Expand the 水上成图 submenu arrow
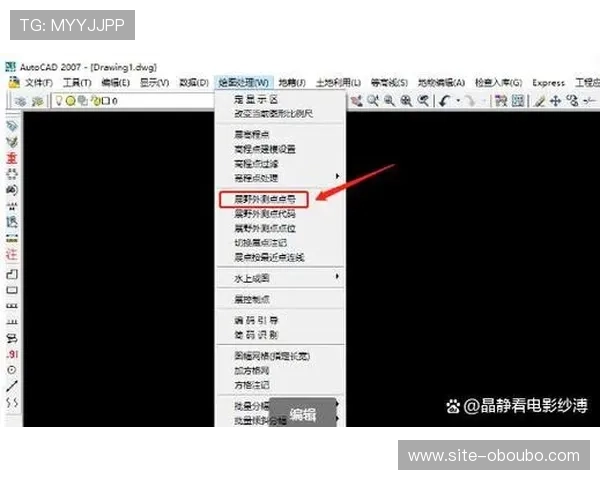This screenshot has height=480, width=600. tap(337, 276)
